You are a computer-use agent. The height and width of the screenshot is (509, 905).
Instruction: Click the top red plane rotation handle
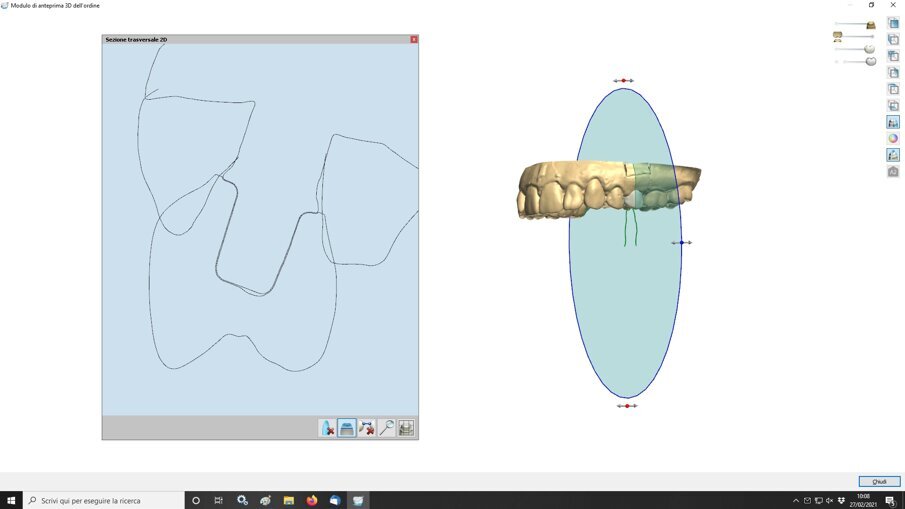623,80
